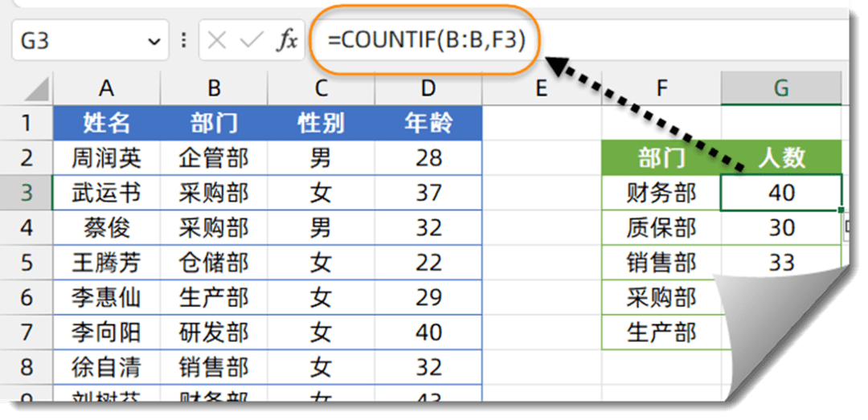Screen dimensions: 868x420
Task: Click selected cell G3 showing 40
Action: click(x=782, y=193)
